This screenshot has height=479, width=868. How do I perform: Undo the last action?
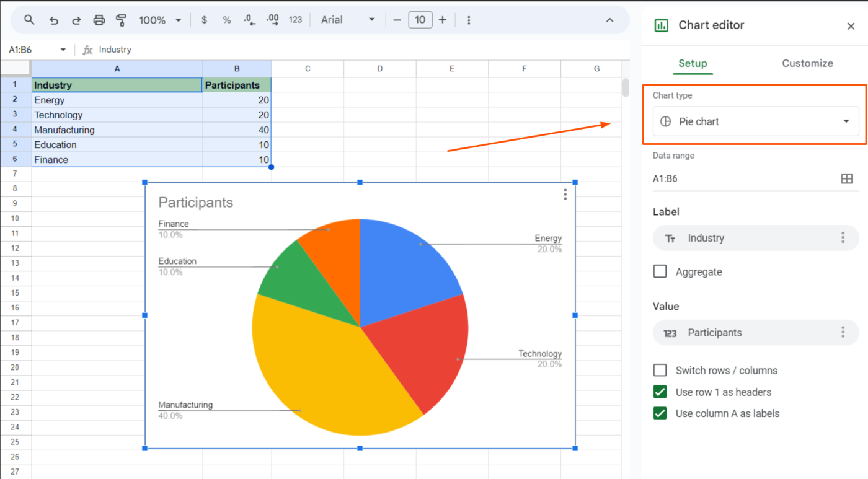[x=54, y=20]
